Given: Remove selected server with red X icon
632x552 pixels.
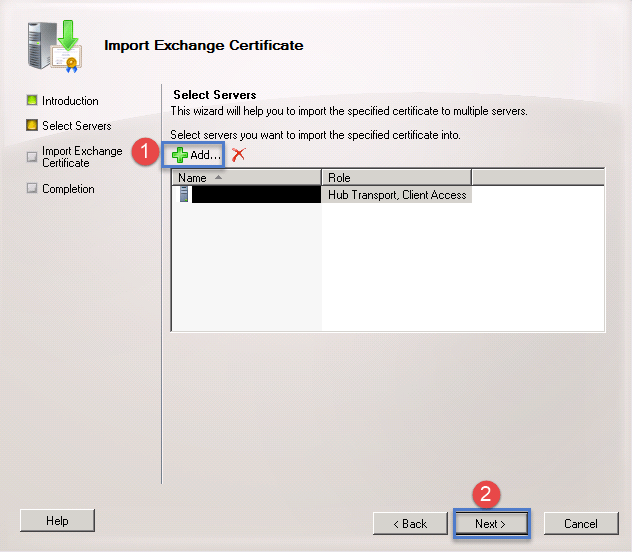Looking at the screenshot, I should point(238,154).
